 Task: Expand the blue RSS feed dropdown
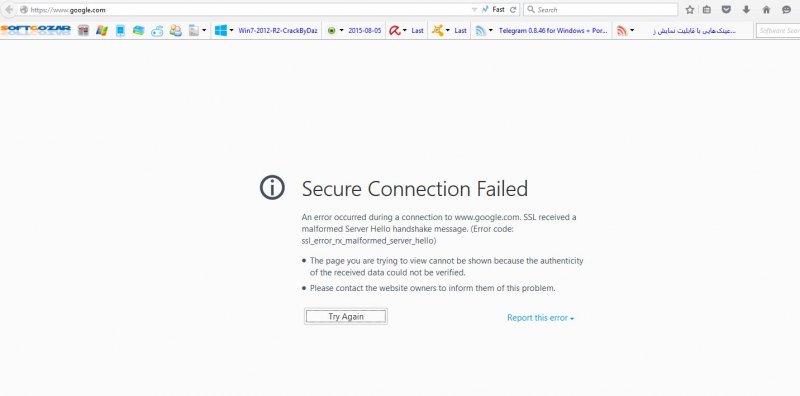(x=491, y=31)
